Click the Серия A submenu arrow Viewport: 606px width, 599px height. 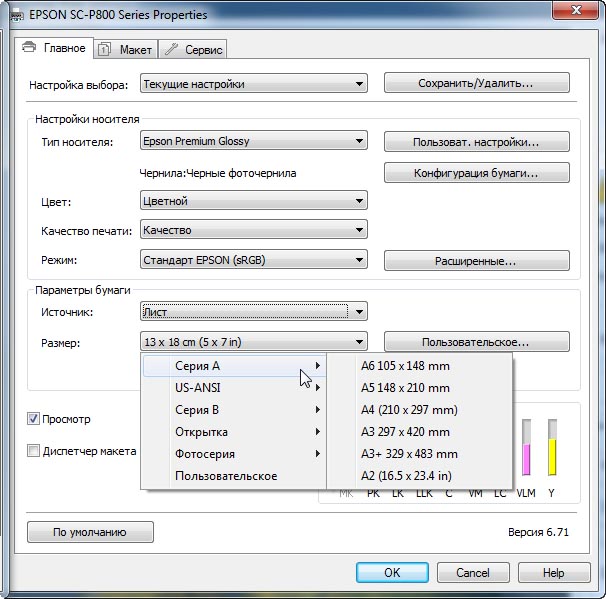click(x=318, y=366)
